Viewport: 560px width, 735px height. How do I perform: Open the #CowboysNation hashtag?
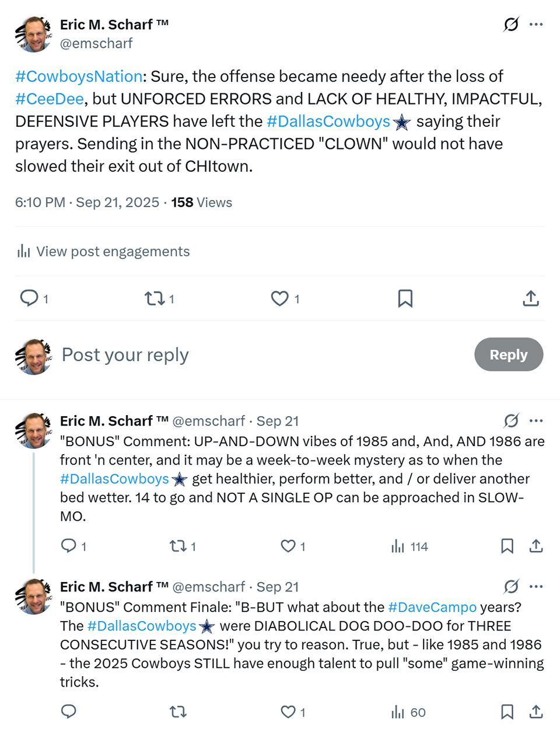tap(79, 76)
